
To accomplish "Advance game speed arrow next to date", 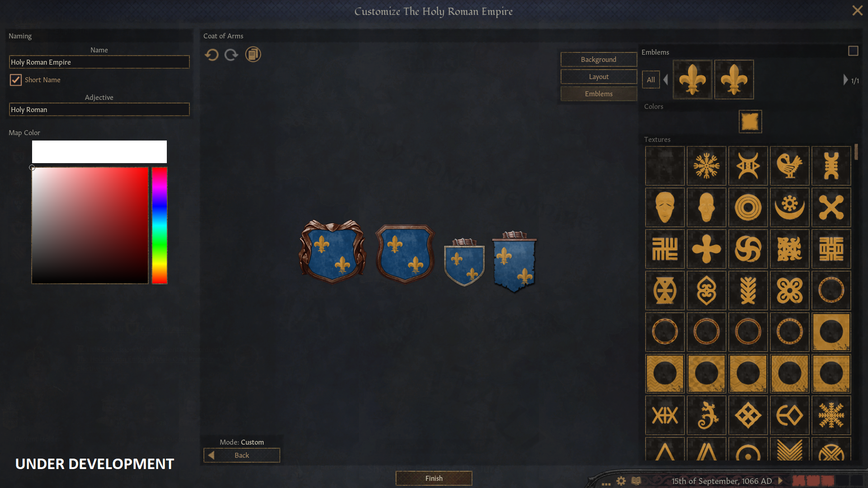I will click(x=780, y=481).
